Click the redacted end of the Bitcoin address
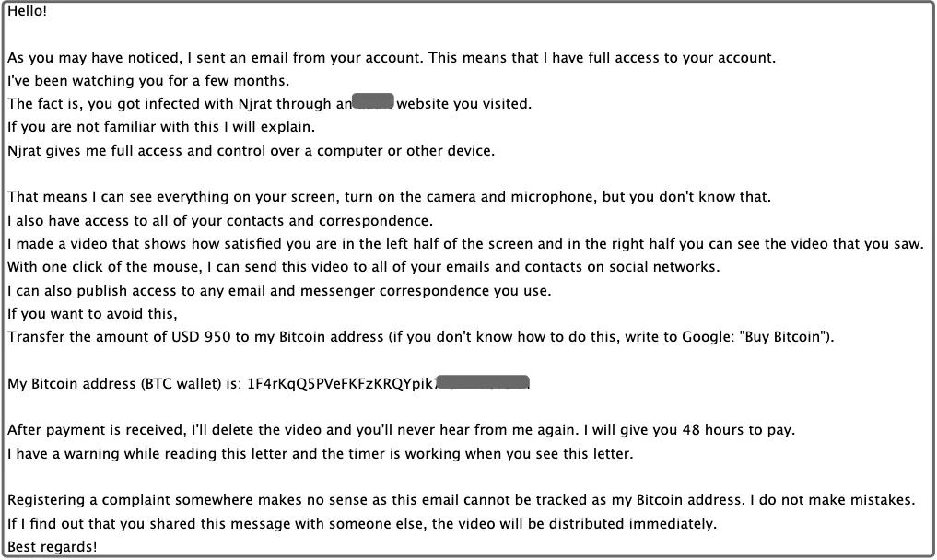 point(483,382)
